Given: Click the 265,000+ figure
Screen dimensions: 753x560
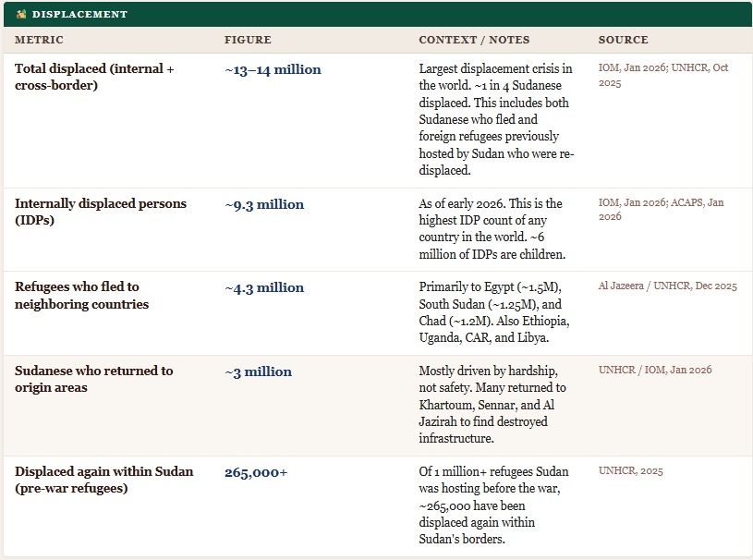Looking at the screenshot, I should [x=256, y=472].
